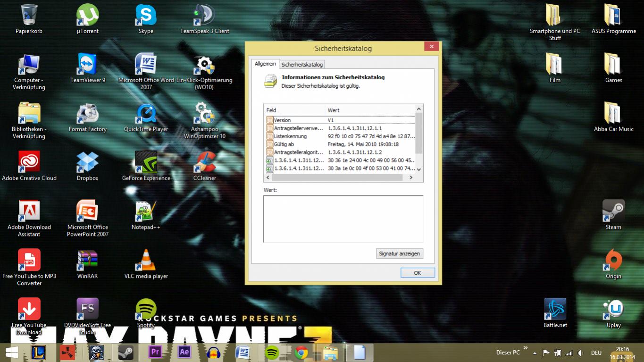Open Adobe After Effects from taskbar

[184, 353]
